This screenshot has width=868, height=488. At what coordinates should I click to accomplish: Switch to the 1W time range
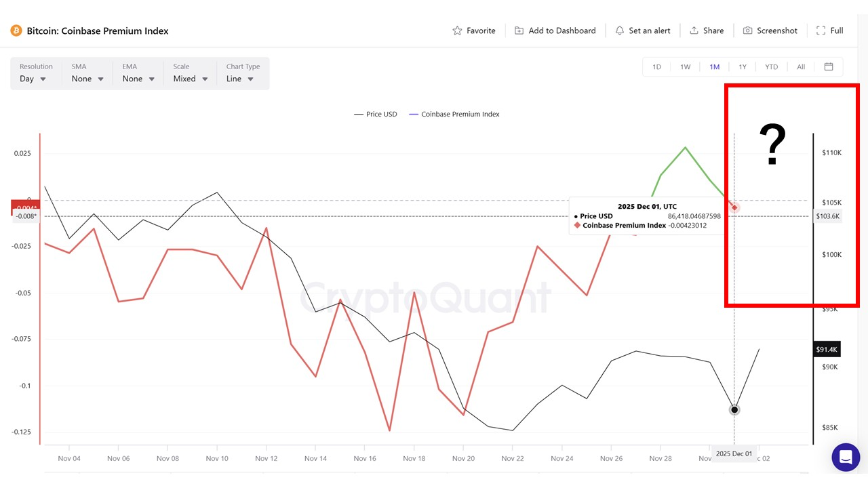[x=685, y=67]
